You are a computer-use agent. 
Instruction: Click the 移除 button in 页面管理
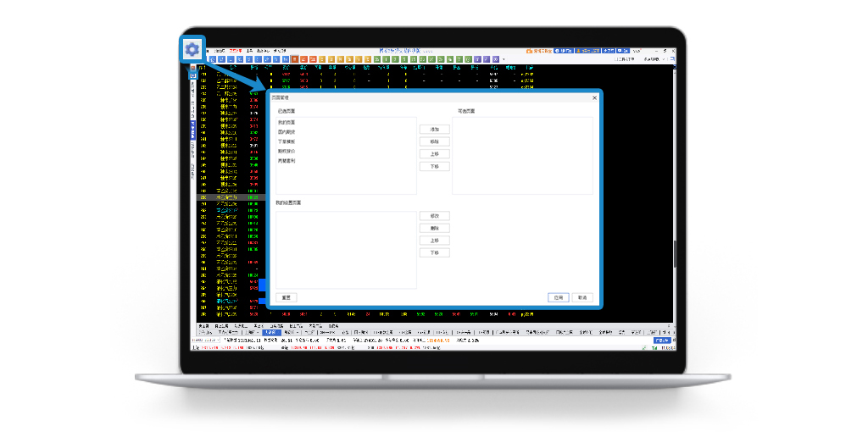[434, 141]
